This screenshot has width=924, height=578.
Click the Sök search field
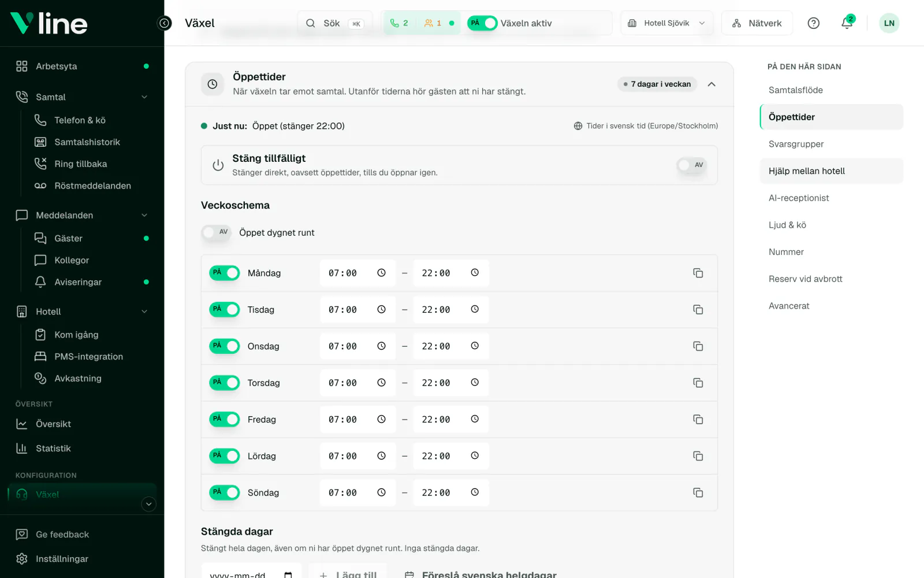click(335, 23)
